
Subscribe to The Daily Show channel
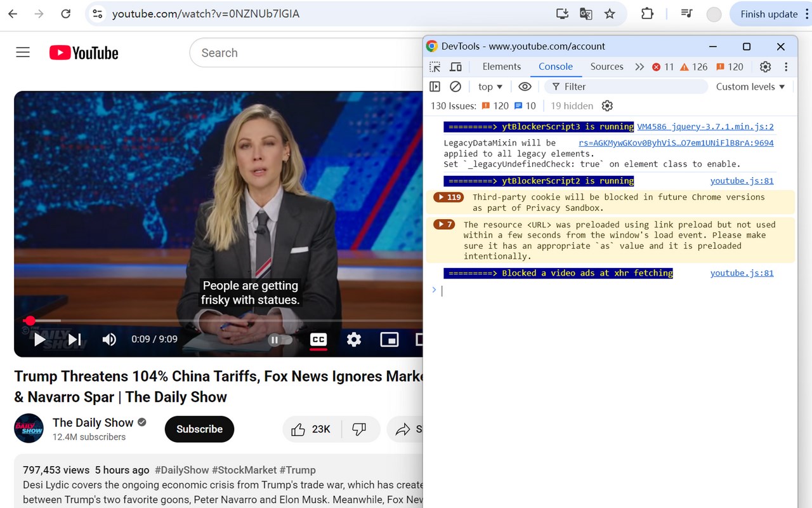click(199, 429)
